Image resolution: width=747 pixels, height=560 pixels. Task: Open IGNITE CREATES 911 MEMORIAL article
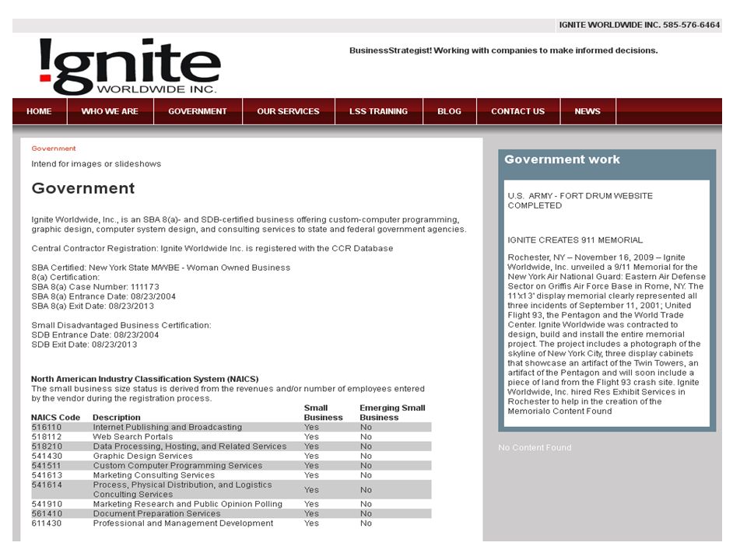[x=575, y=240]
